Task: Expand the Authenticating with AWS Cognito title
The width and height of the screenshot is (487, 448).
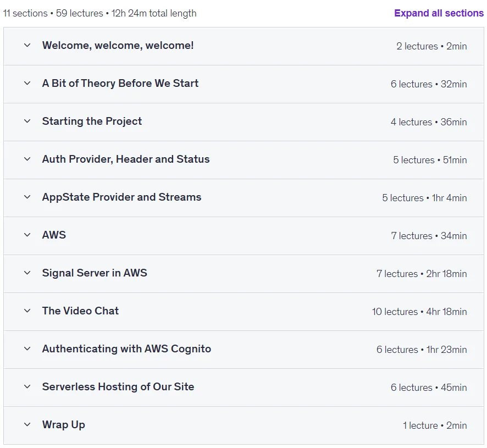Action: coord(127,349)
